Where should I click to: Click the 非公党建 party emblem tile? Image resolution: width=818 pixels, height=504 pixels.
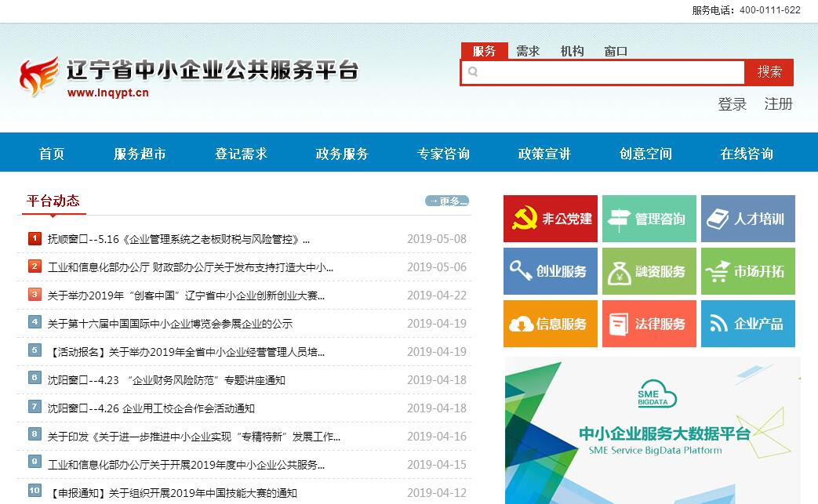coord(551,219)
